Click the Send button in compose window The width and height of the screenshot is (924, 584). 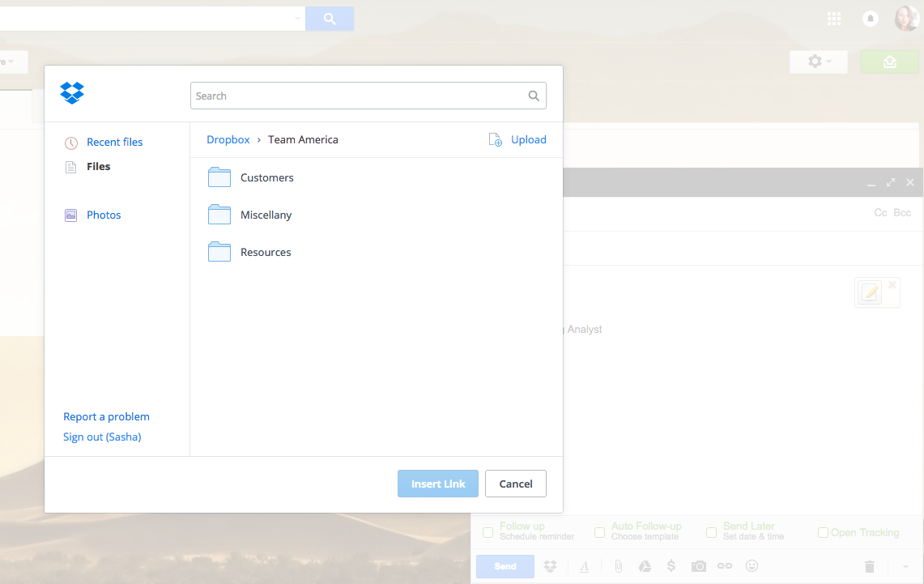point(505,566)
